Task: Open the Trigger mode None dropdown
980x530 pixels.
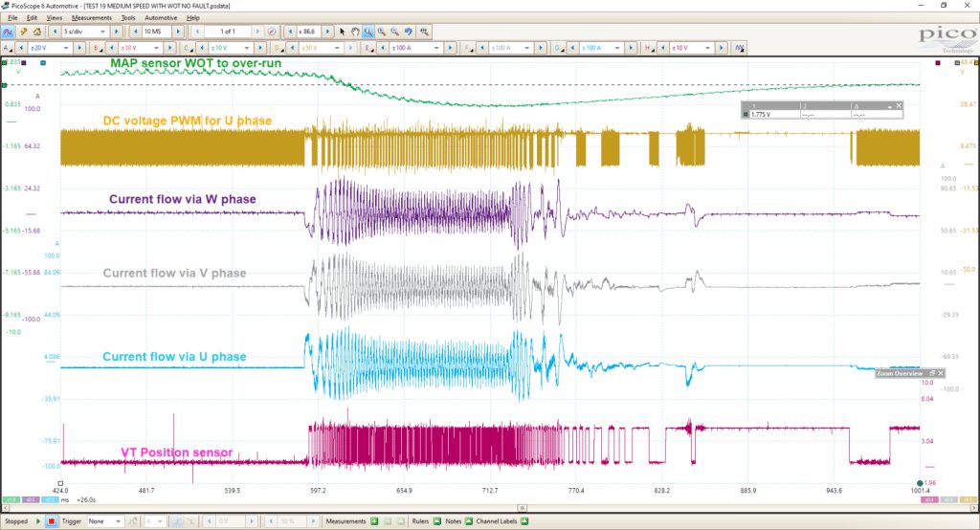Action: 104,521
